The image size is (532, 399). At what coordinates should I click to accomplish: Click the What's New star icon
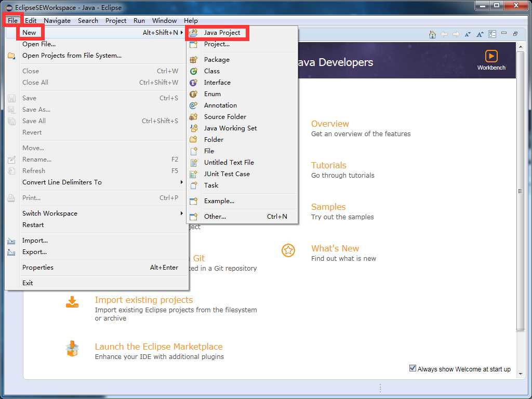(288, 250)
